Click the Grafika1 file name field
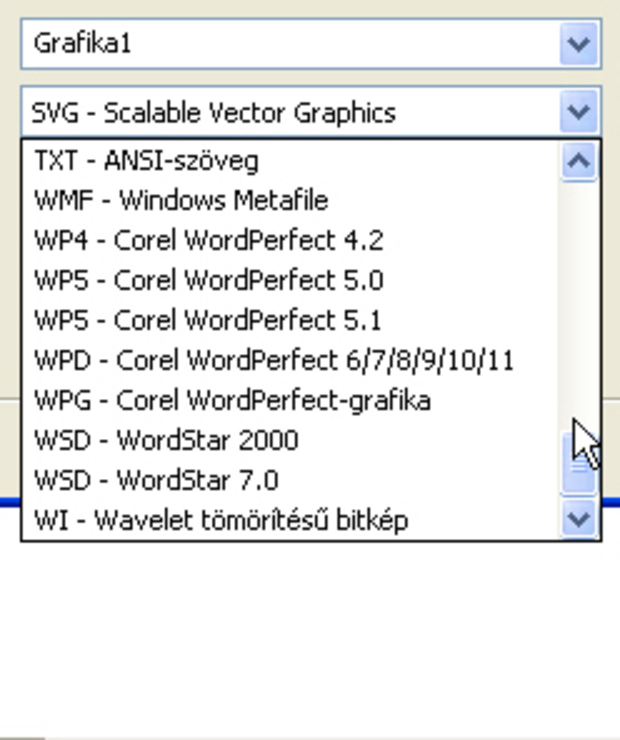The width and height of the screenshot is (620, 740). click(291, 43)
